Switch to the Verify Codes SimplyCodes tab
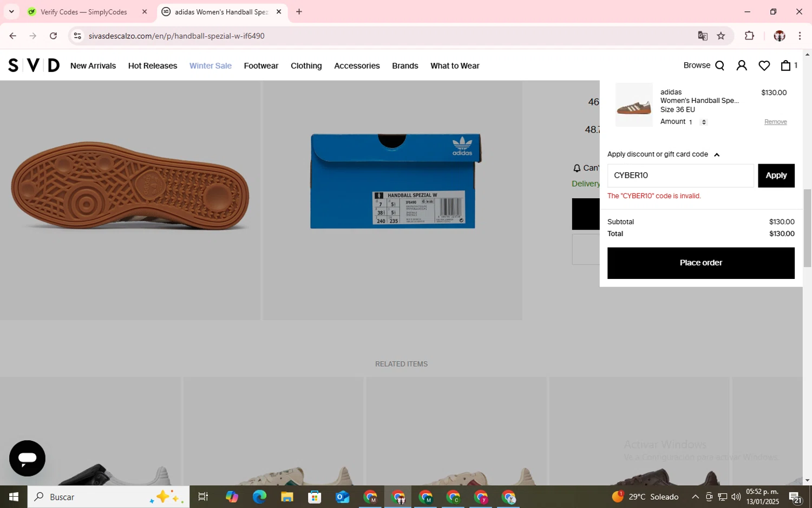The height and width of the screenshot is (508, 812). [x=83, y=11]
